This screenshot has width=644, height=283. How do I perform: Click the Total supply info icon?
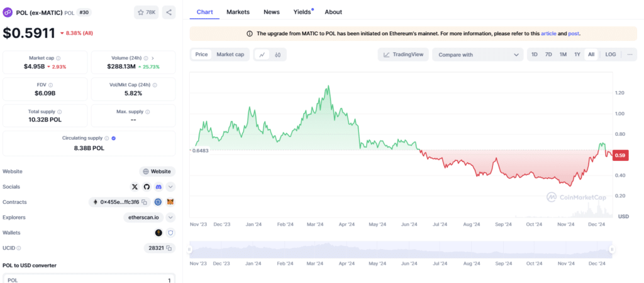point(60,112)
